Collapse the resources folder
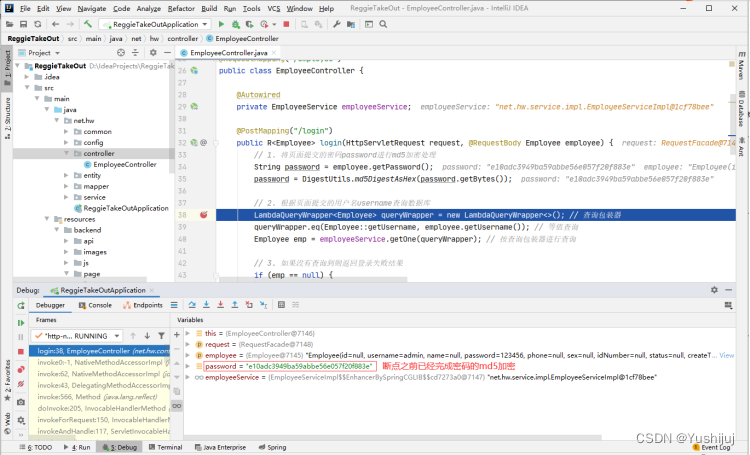 (x=47, y=219)
